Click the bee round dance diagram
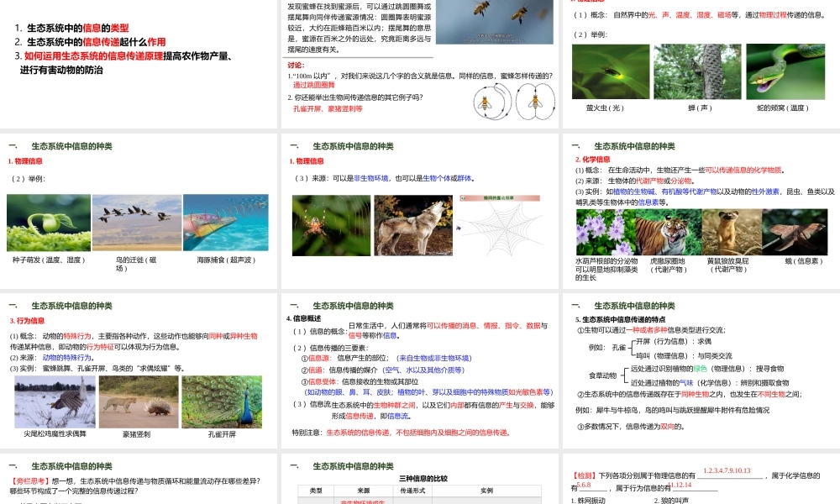The height and width of the screenshot is (504, 840). coord(491,102)
